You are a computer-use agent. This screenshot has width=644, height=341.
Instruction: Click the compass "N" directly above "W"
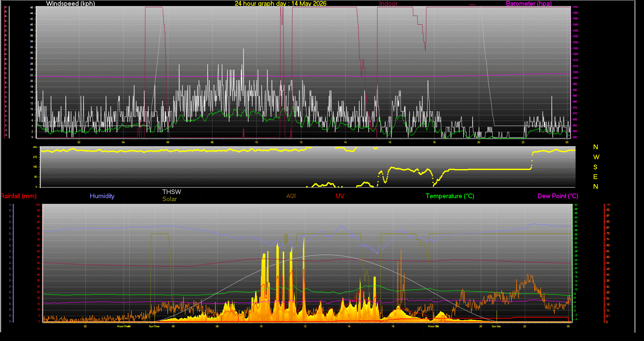point(596,147)
